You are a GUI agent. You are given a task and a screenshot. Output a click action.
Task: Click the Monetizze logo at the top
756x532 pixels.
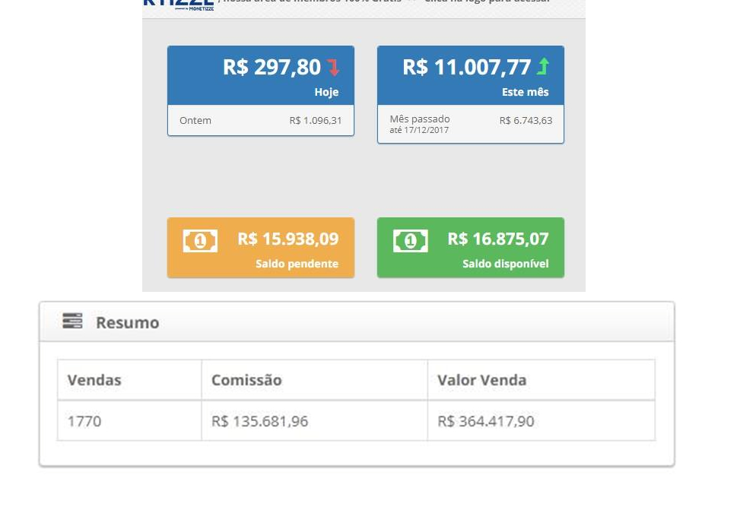click(179, 5)
